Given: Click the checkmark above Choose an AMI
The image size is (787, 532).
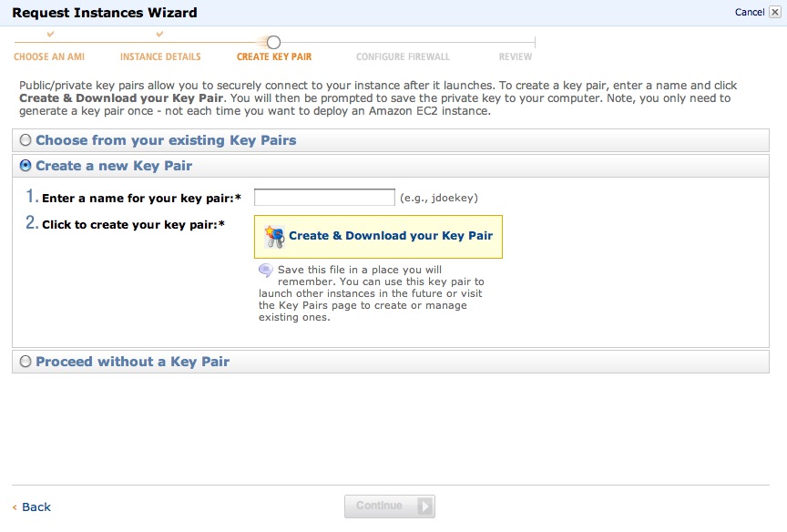Looking at the screenshot, I should (50, 34).
